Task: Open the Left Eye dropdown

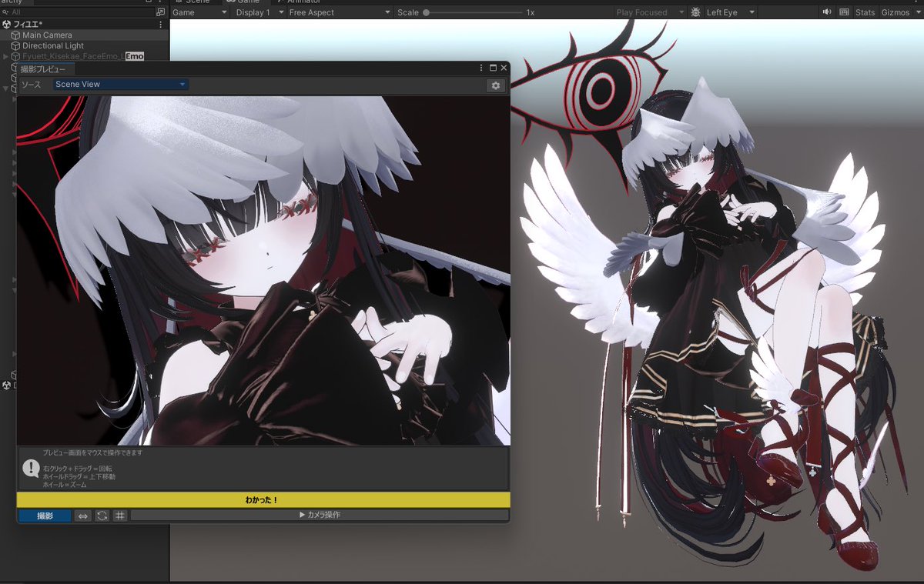Action: click(x=730, y=12)
